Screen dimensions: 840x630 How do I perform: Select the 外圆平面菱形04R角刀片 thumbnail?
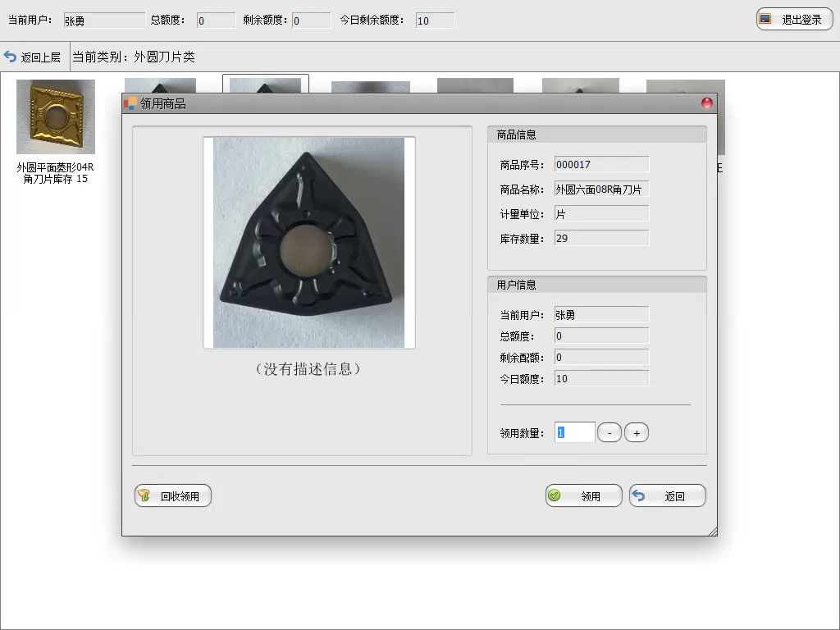(x=56, y=116)
